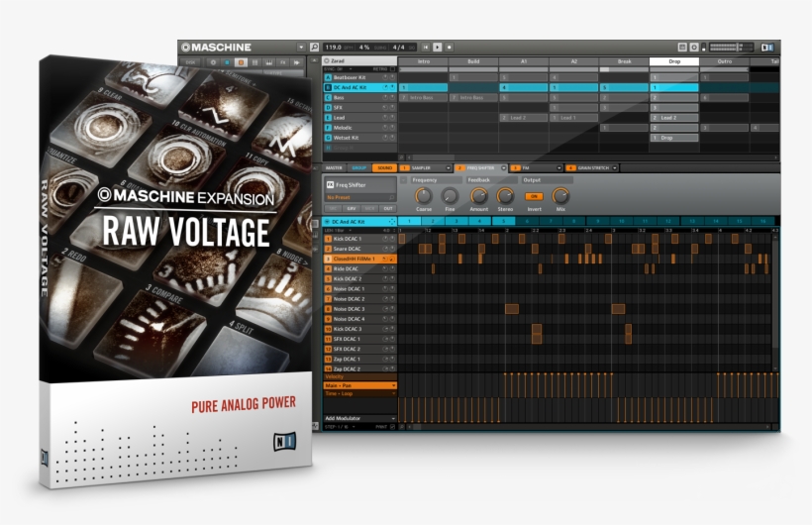This screenshot has height=525, width=812.
Task: Mute the ClosedHH FillMe 1 sound
Action: 385,259
